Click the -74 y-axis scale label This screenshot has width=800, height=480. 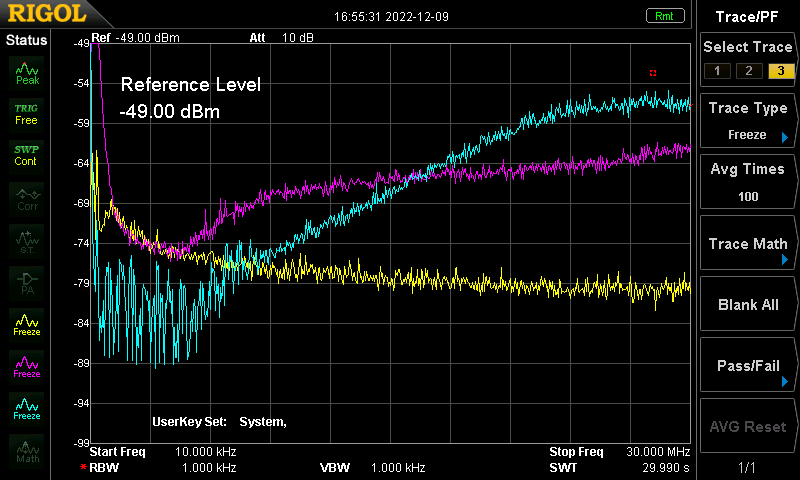(81, 243)
